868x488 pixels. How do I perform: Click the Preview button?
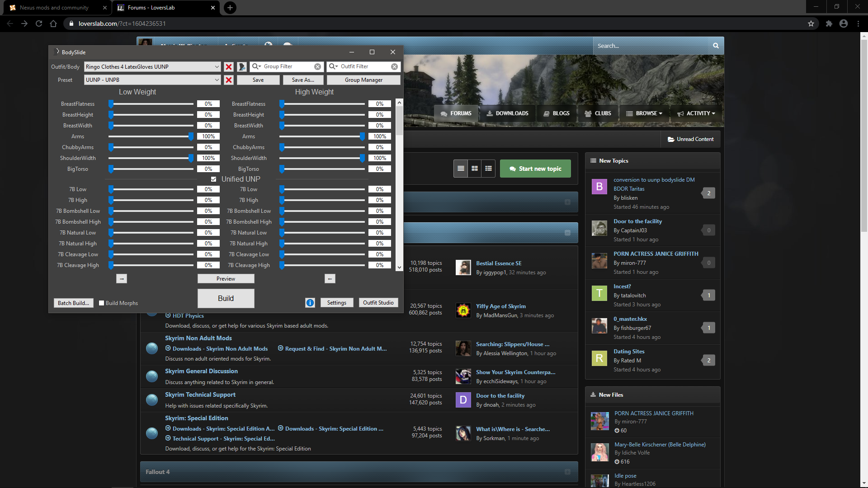click(226, 279)
